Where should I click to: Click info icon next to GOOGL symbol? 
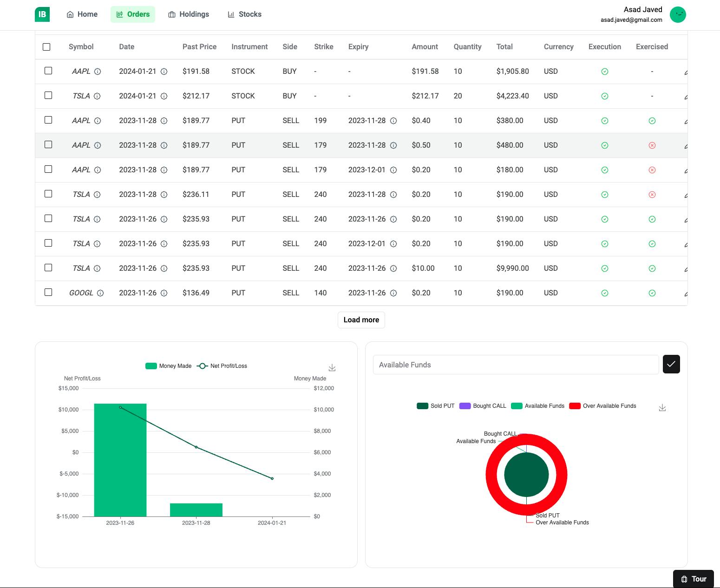[100, 293]
